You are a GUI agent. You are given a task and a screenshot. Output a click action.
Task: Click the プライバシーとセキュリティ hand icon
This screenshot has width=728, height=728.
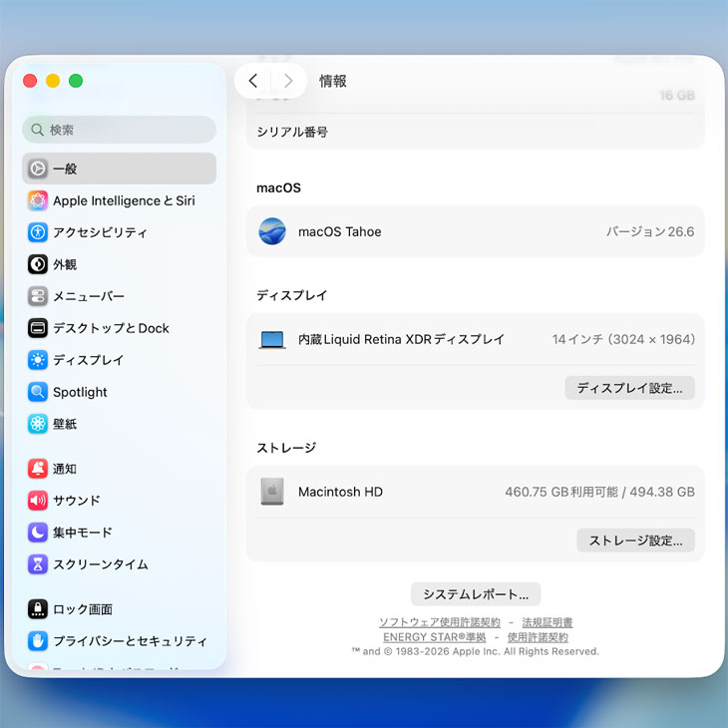(38, 641)
